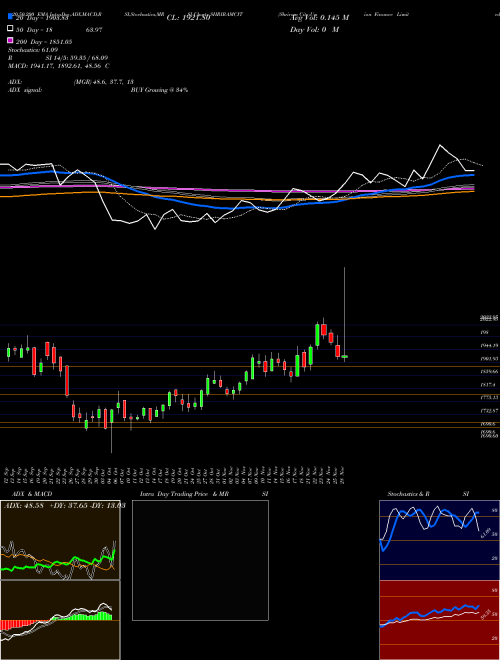Select the 'CL: 1921.50' closing price text
The height and width of the screenshot is (660, 500).
point(188,18)
